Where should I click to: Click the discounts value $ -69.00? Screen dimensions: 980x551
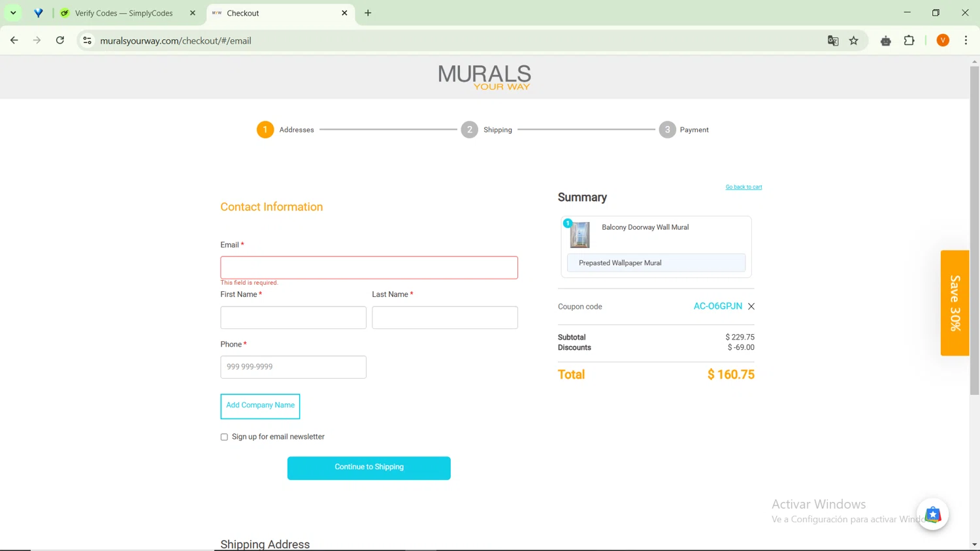[x=741, y=348]
